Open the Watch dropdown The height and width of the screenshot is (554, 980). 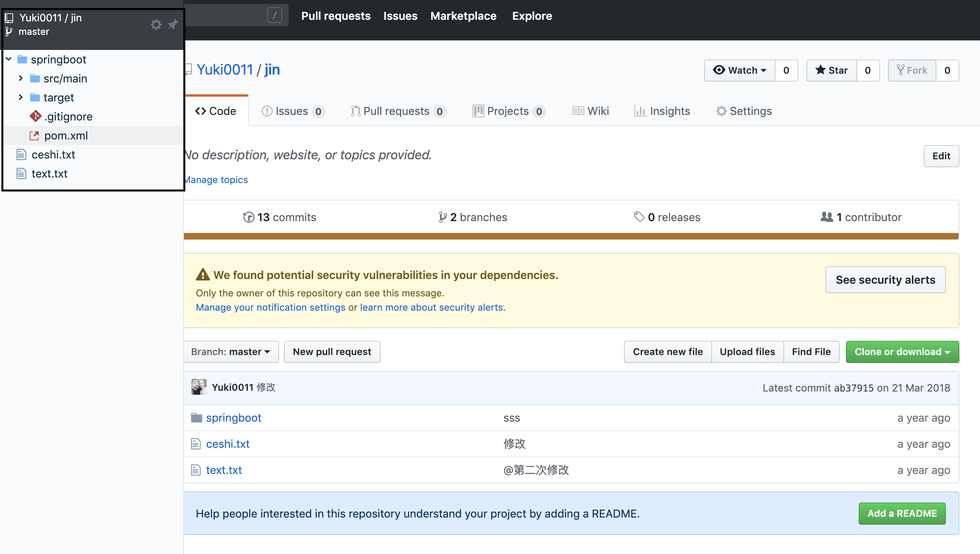740,71
